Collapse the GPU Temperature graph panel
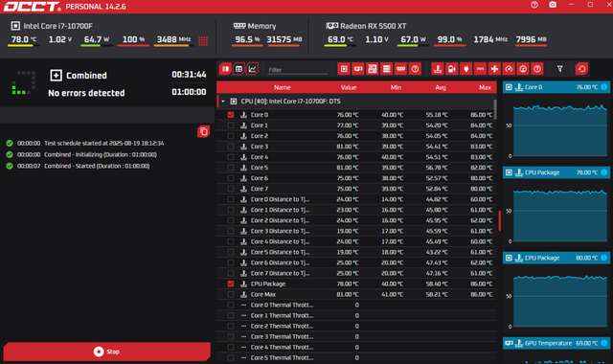The height and width of the screenshot is (364, 613). (509, 343)
